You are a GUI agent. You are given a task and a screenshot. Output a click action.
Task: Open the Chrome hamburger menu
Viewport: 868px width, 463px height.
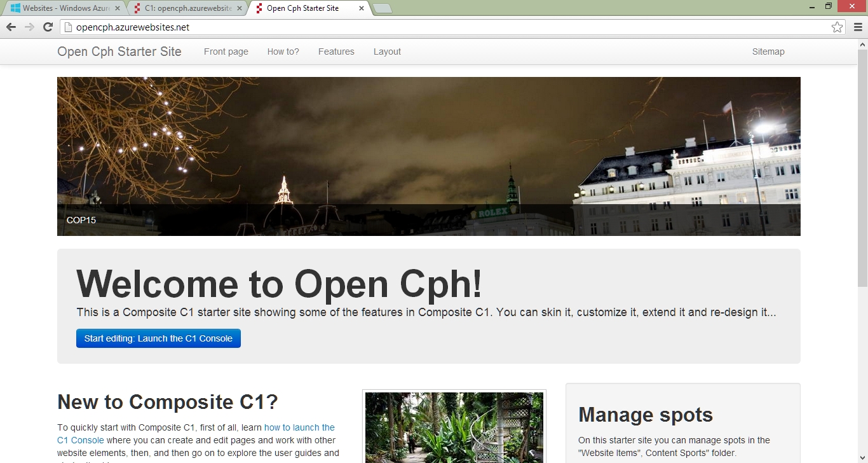tap(858, 27)
